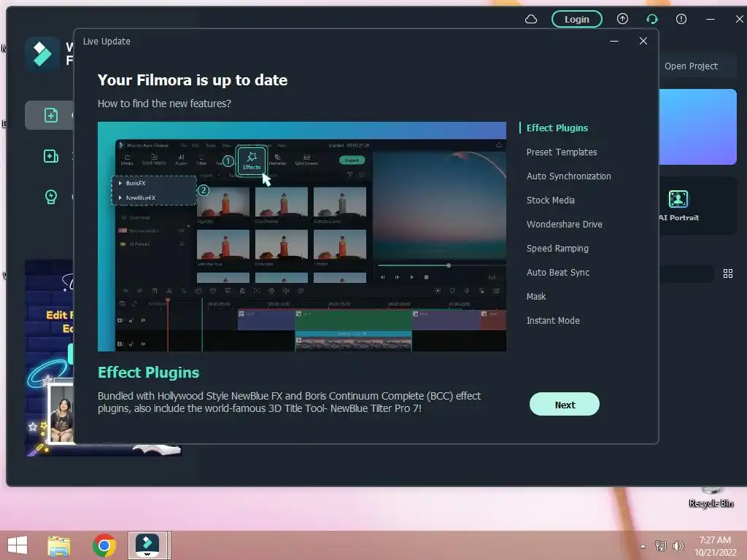Select Mask in feature list

click(x=536, y=297)
